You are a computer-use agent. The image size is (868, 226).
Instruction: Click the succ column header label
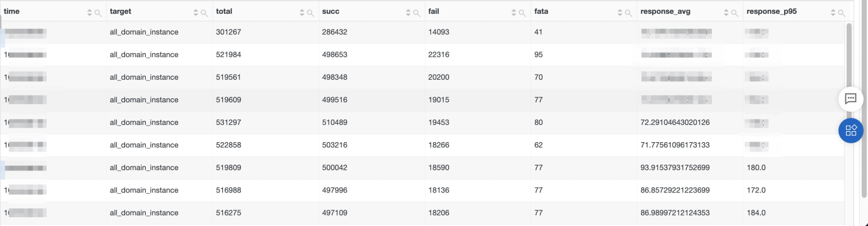[330, 12]
